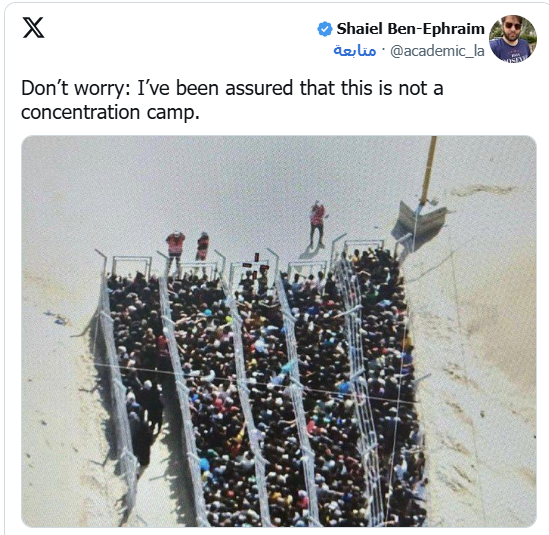
Task: Click the lone red-vested person standing in the photo
Action: tap(318, 223)
